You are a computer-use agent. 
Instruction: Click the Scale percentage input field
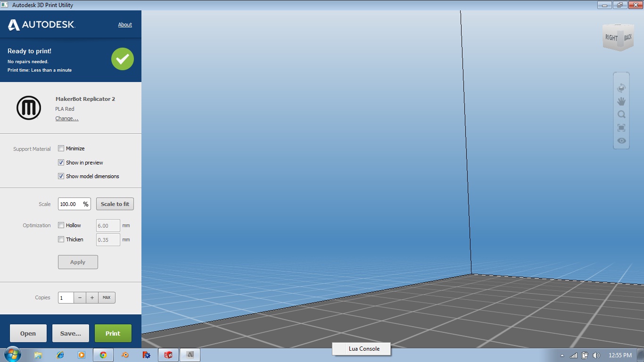[x=70, y=204]
